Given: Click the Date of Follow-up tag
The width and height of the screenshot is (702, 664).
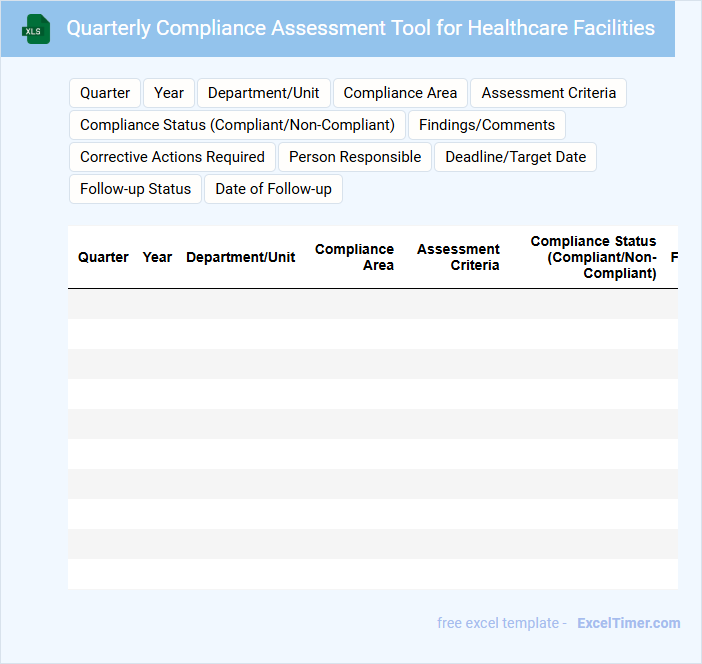Looking at the screenshot, I should coord(273,189).
